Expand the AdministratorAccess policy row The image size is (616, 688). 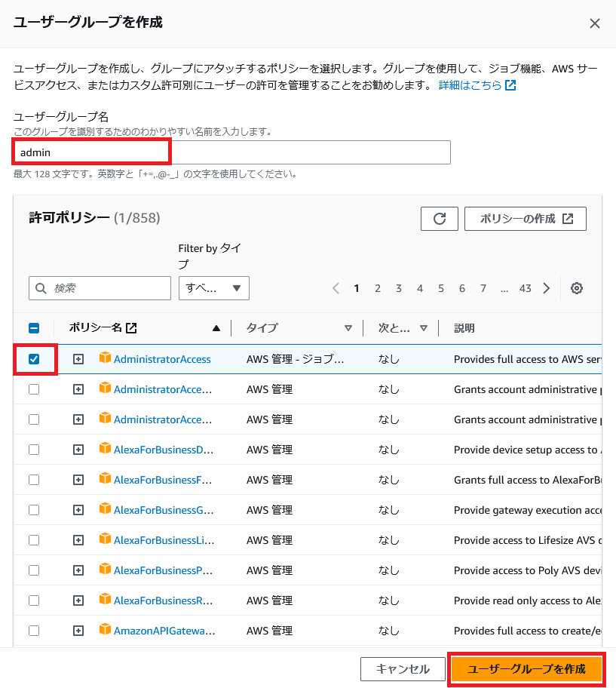78,359
